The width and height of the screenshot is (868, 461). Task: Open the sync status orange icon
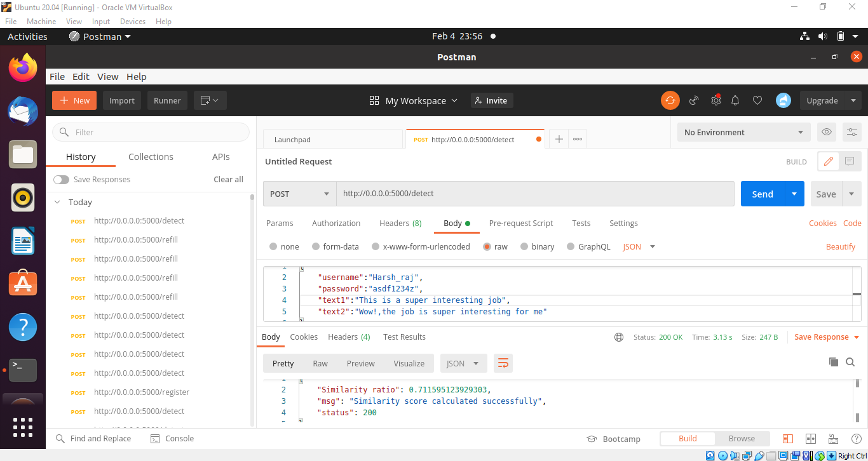pos(670,100)
